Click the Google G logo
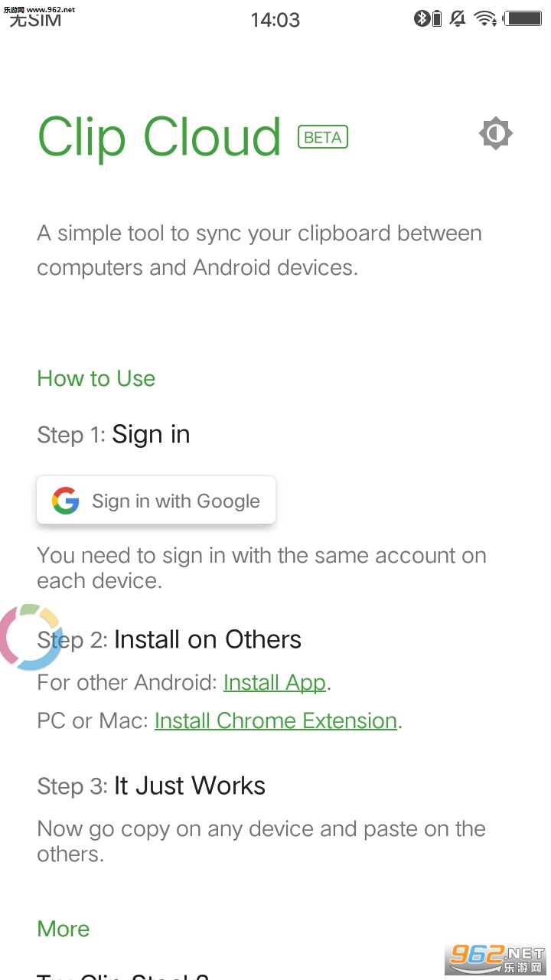The image size is (551, 980). [x=66, y=501]
